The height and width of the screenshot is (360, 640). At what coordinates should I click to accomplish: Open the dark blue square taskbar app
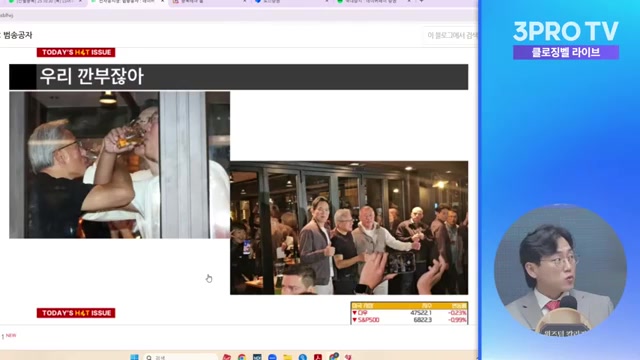257,357
